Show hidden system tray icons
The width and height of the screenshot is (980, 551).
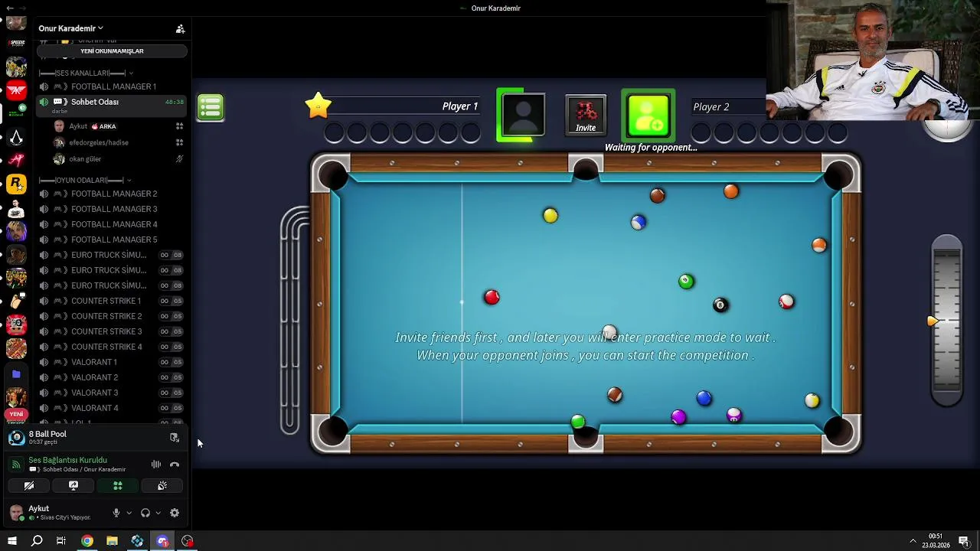tap(913, 541)
